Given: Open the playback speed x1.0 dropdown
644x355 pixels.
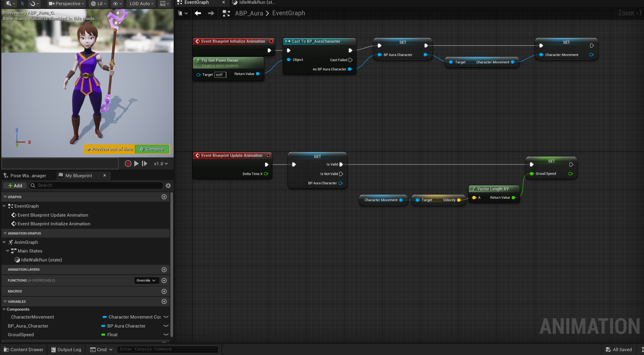Looking at the screenshot, I should click(x=161, y=164).
